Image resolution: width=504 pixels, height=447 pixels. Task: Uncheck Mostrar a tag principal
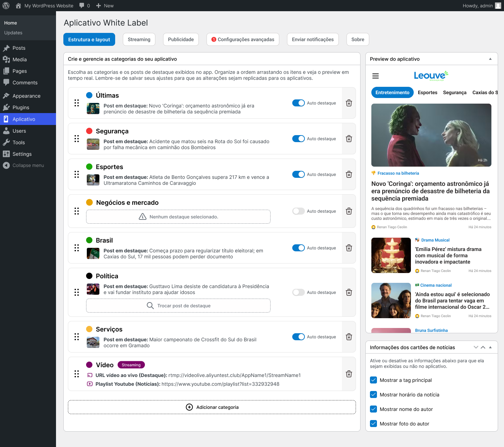tap(373, 380)
